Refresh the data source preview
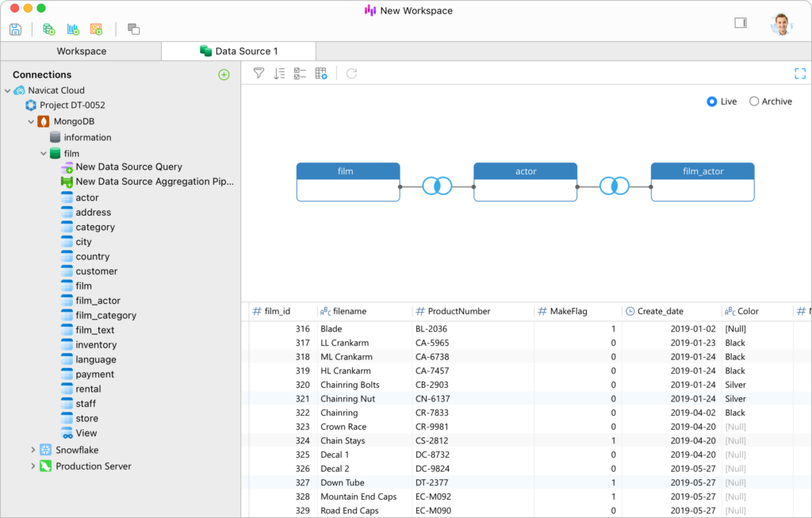This screenshot has height=518, width=812. coord(351,73)
